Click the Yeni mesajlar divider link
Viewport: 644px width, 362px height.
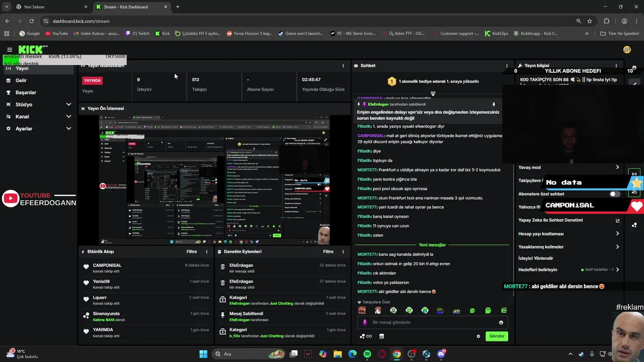point(433,245)
